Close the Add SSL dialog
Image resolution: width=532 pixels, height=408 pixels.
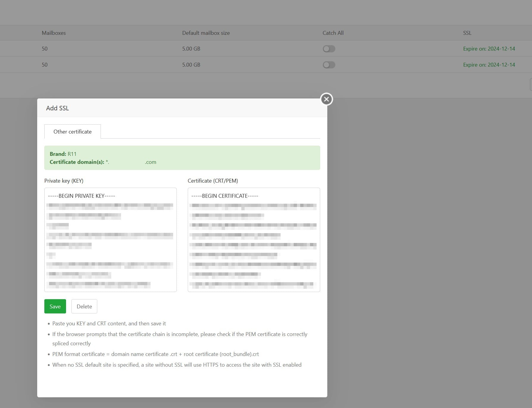click(x=326, y=99)
